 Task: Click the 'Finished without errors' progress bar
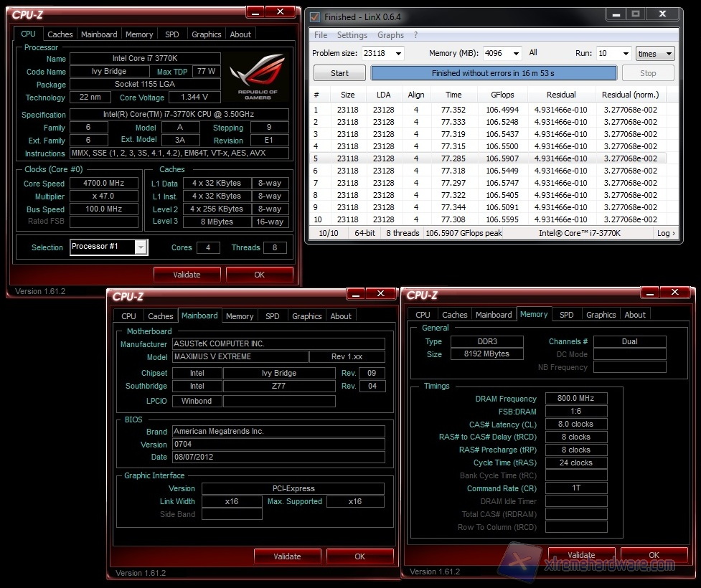coord(493,73)
